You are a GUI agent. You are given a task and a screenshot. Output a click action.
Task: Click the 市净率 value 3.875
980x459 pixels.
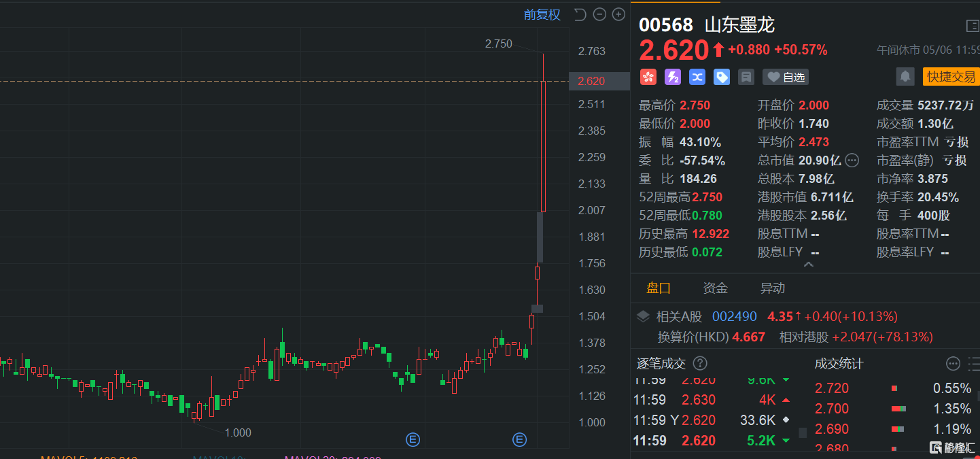[x=932, y=179]
